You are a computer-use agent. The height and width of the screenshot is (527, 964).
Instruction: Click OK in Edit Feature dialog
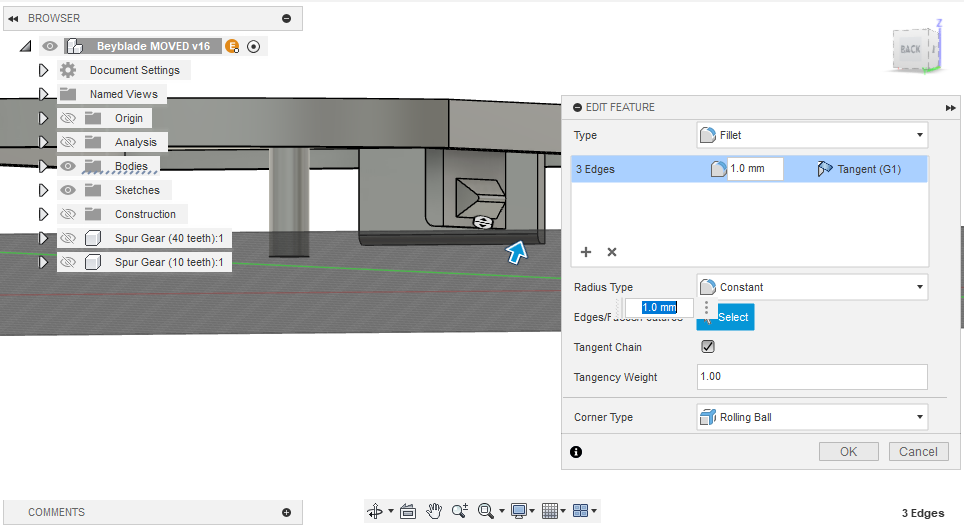(848, 451)
